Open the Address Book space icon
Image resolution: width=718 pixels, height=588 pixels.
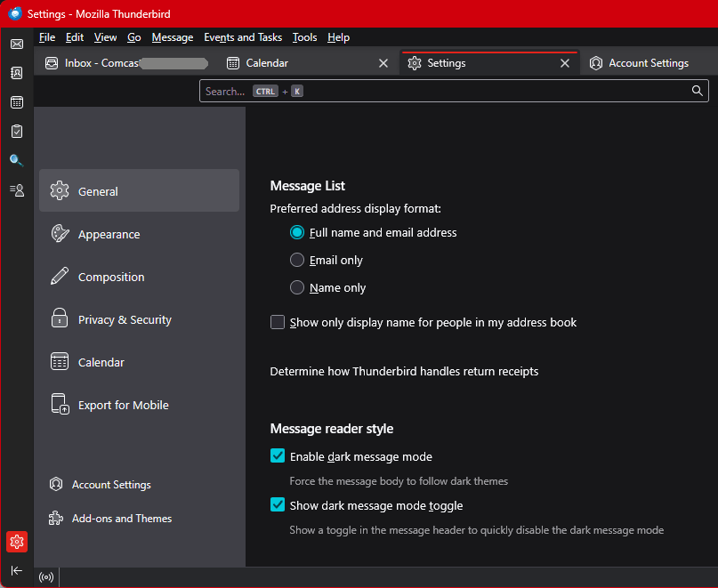(17, 73)
